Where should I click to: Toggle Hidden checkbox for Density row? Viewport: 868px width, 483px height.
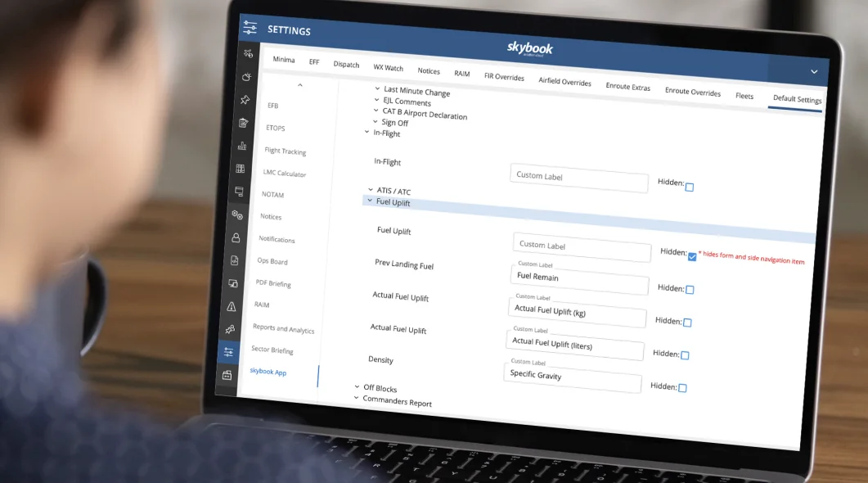(x=682, y=388)
